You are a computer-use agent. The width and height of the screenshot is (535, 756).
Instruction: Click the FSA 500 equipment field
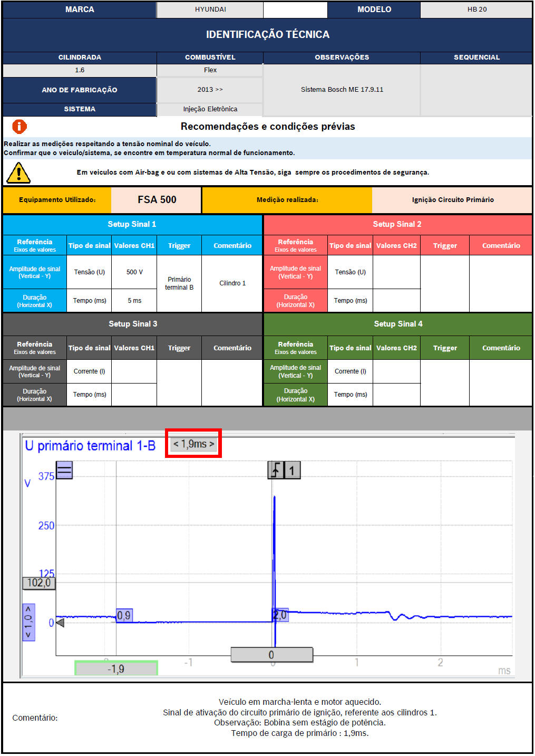(x=157, y=200)
